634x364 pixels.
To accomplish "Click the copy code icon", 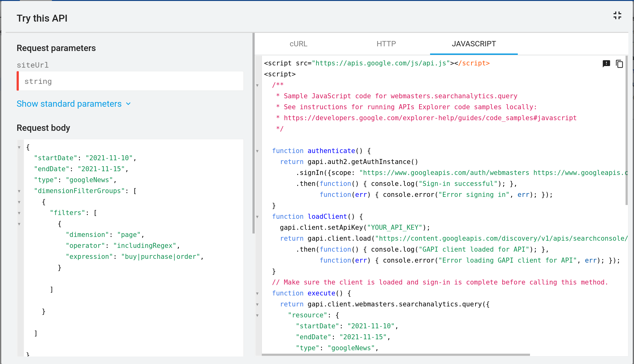I will click(x=620, y=64).
